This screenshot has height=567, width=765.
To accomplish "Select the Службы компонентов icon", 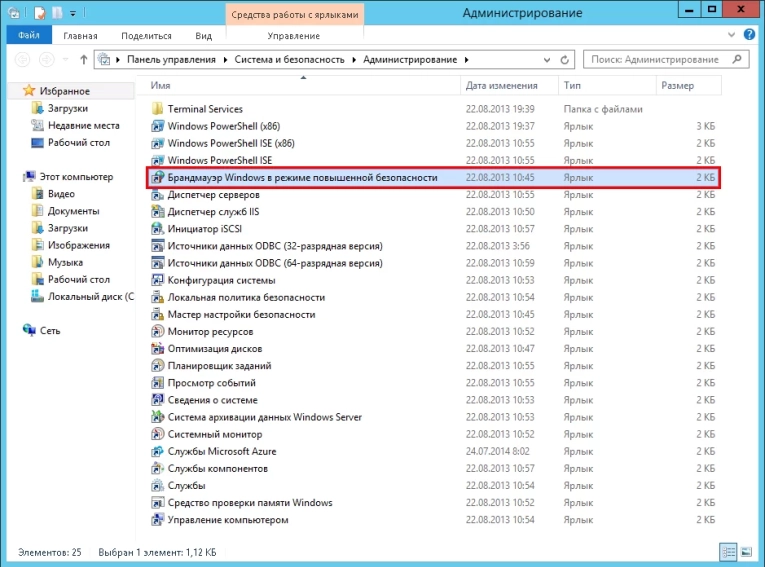I will coord(157,468).
